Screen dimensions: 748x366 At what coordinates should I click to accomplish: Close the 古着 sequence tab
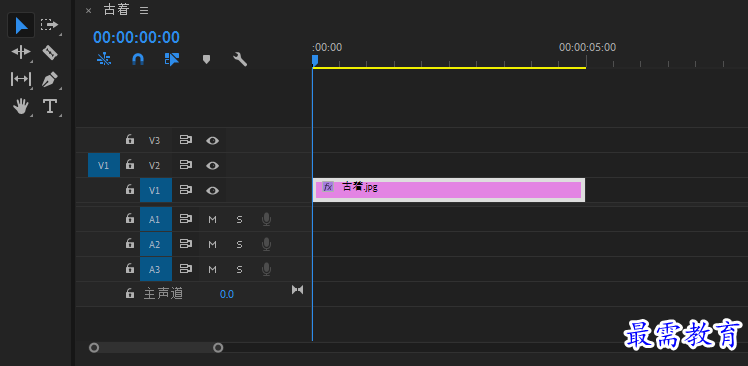pyautogui.click(x=88, y=11)
